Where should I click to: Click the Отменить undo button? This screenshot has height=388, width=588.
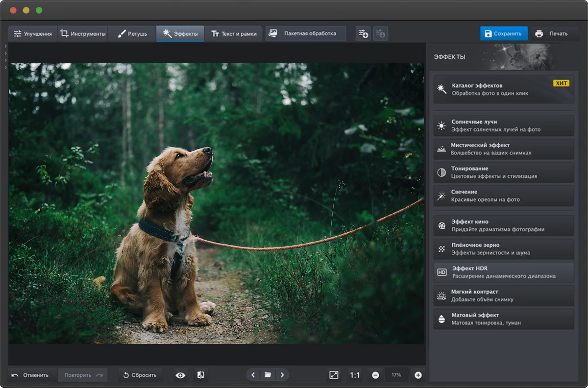(x=30, y=375)
